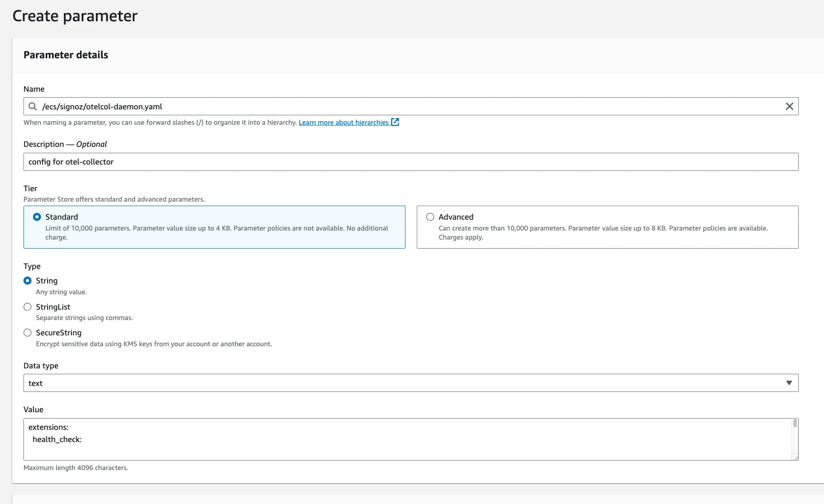Choose the String type radio button

28,281
